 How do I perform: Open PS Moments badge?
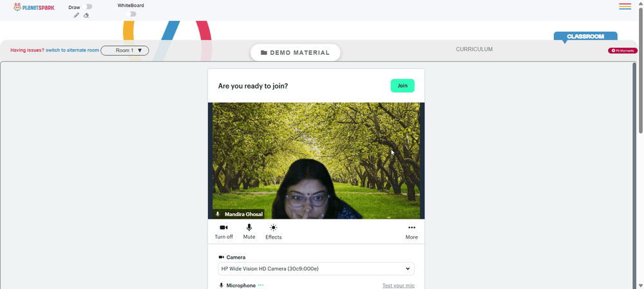click(x=623, y=50)
